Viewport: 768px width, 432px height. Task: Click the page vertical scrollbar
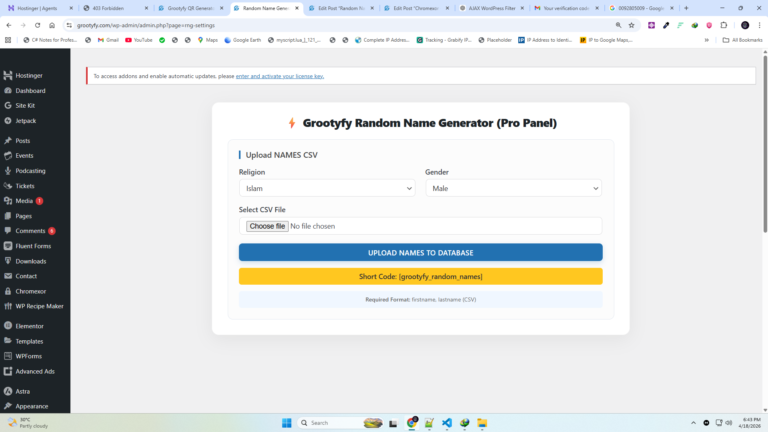(765, 144)
